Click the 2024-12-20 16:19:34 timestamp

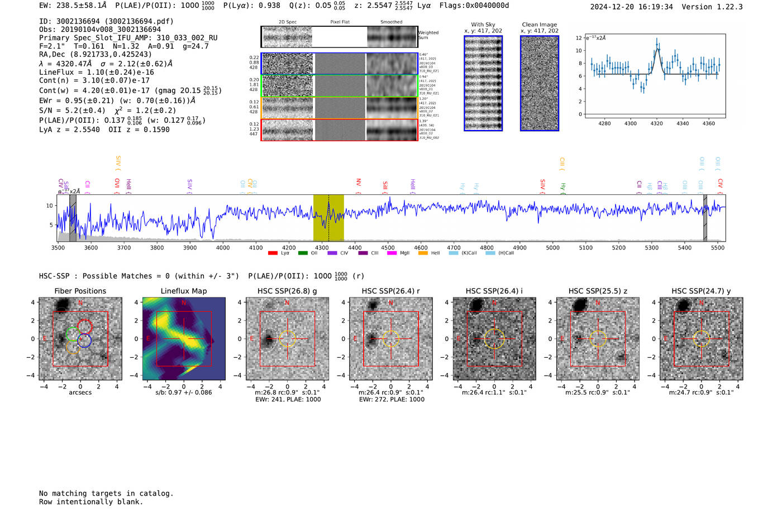632,7
